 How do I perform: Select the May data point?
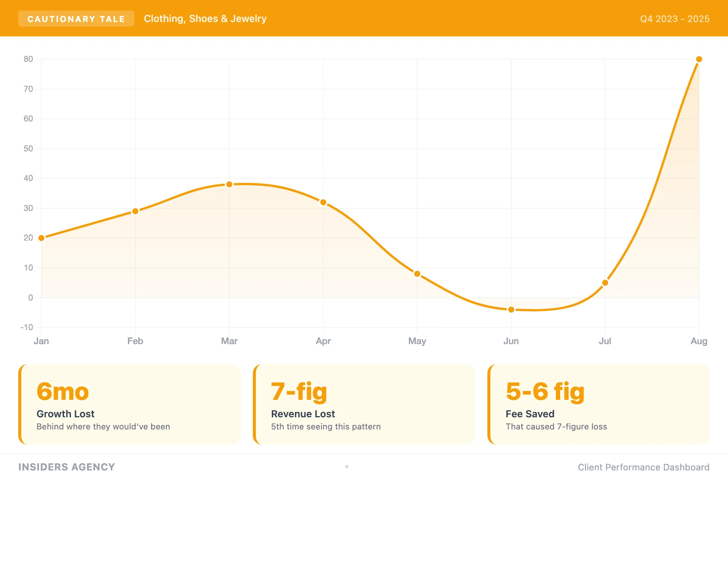coord(417,274)
